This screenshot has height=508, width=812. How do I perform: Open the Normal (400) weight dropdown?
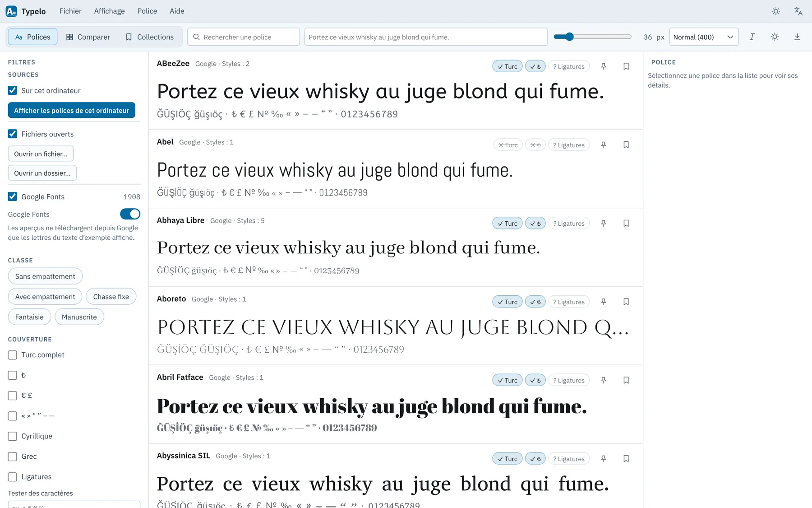(703, 37)
